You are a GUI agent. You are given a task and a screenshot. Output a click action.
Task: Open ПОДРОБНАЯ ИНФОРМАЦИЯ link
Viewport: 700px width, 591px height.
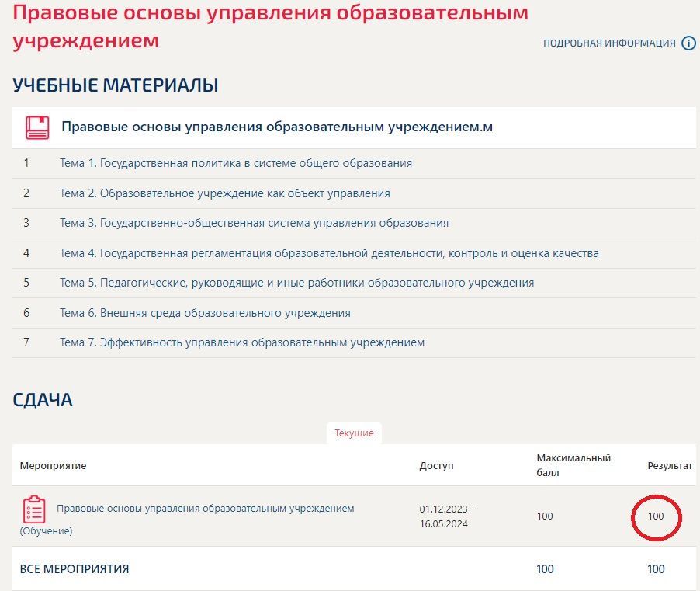609,43
